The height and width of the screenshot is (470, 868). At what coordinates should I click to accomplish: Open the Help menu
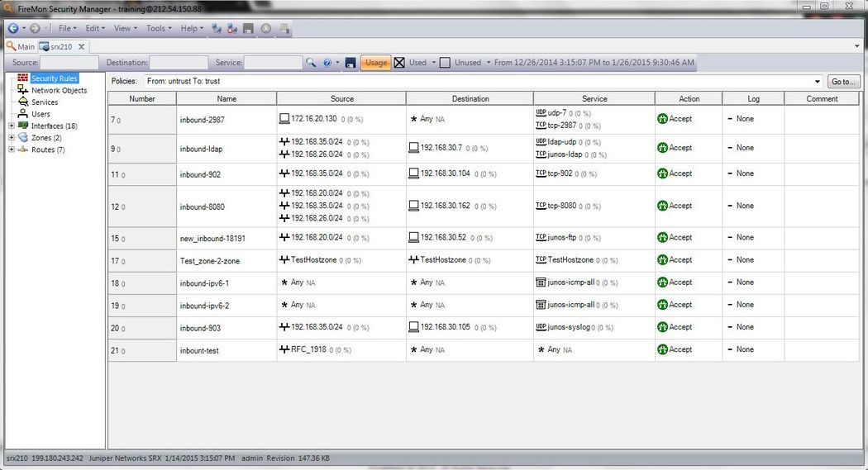(x=192, y=28)
